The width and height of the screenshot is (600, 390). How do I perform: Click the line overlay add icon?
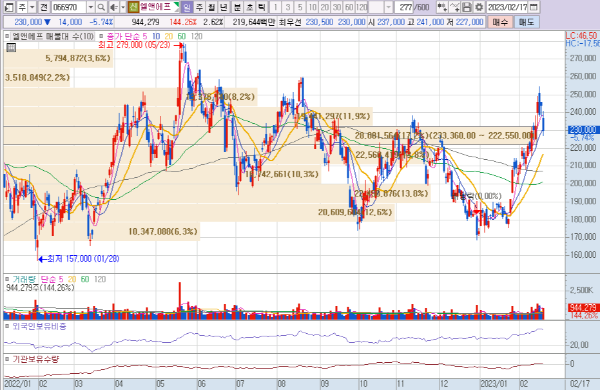click(x=454, y=7)
